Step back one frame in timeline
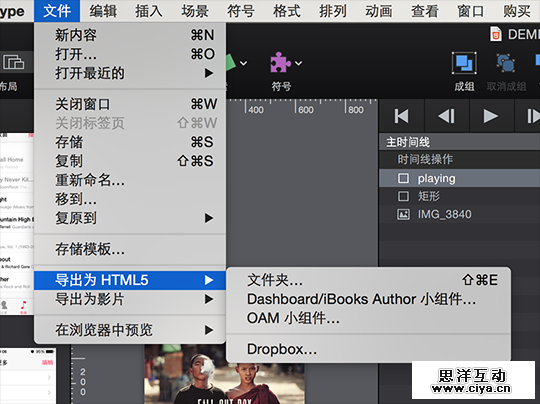 tap(446, 116)
